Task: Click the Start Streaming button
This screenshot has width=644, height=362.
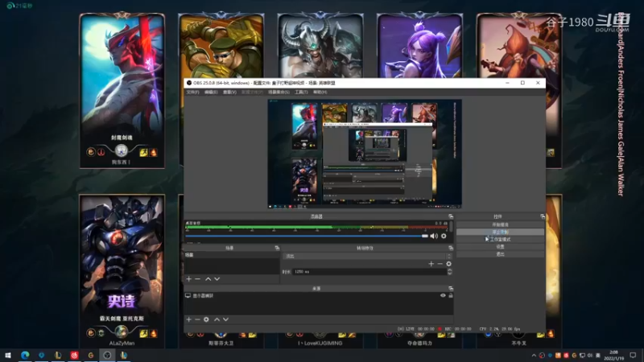Action: tap(500, 224)
